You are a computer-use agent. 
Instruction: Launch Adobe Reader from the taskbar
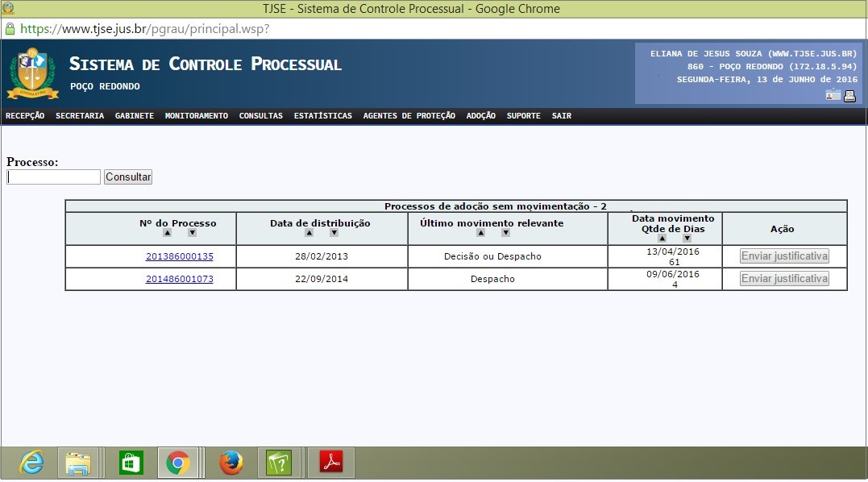pos(332,463)
